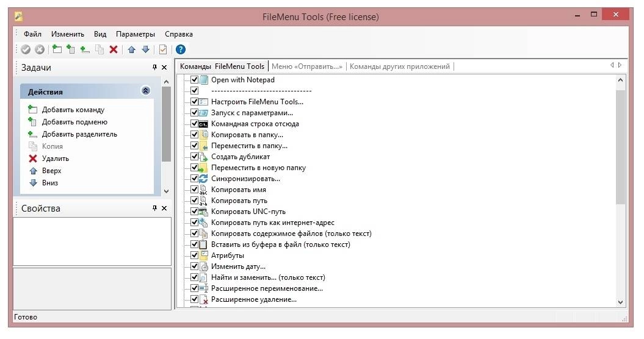Click the Move down arrow toolbar icon
644x339 pixels.
(x=145, y=49)
